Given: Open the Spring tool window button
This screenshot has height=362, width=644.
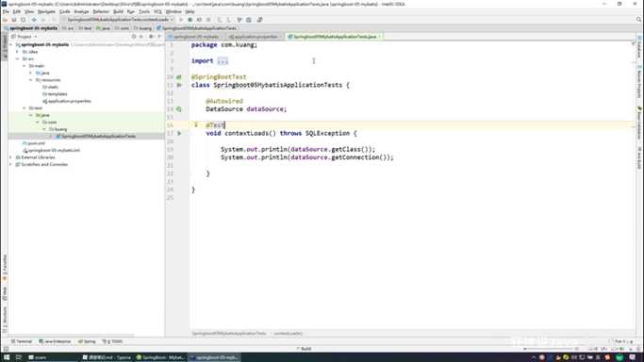Looking at the screenshot, I should 87,341.
